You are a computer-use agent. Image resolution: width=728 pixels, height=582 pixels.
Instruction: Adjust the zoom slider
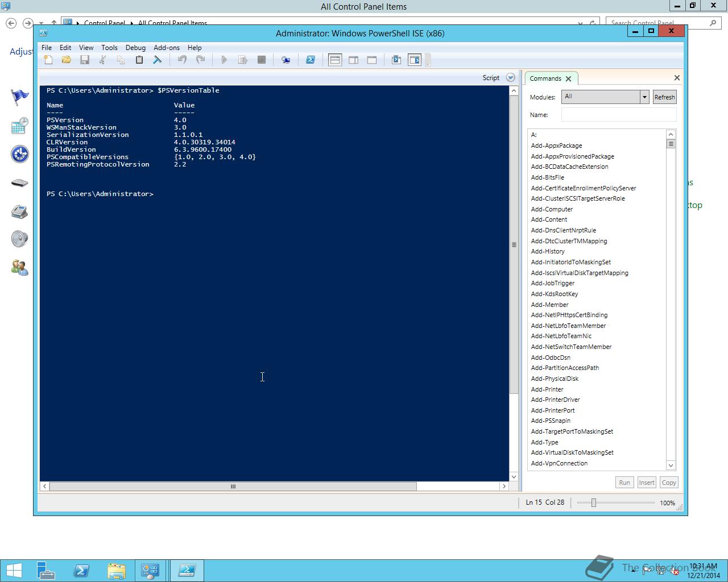click(593, 502)
